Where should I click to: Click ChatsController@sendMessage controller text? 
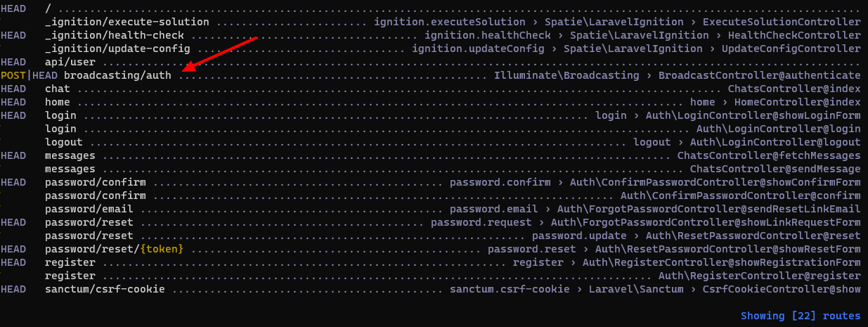775,169
